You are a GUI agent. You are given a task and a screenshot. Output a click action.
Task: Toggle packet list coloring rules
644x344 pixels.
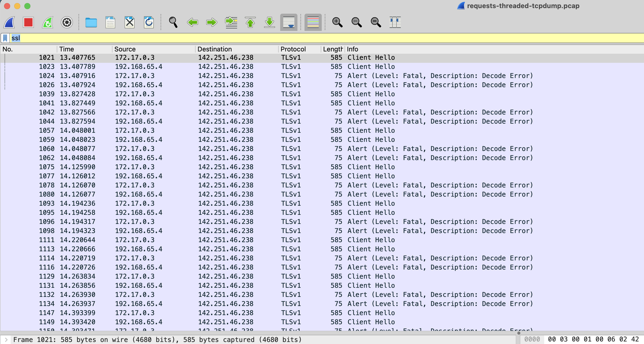pyautogui.click(x=313, y=22)
